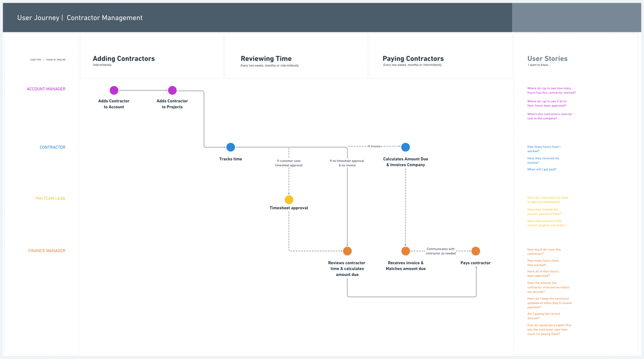Click the yellow 'Timesheet approval' node
This screenshot has width=644, height=359.
(289, 200)
